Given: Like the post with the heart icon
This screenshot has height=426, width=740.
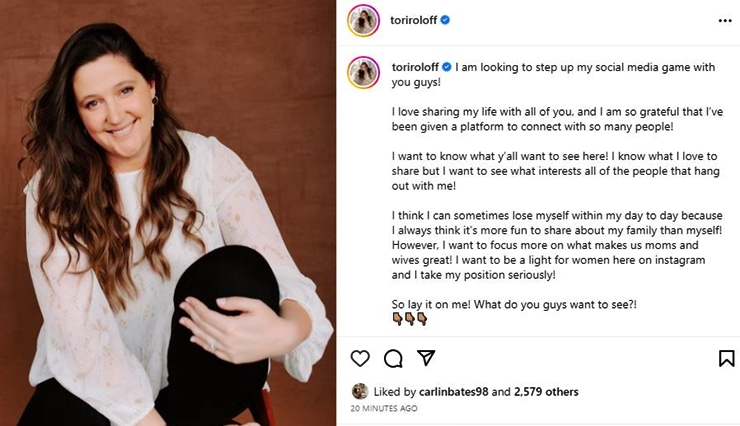Looking at the screenshot, I should pyautogui.click(x=360, y=358).
